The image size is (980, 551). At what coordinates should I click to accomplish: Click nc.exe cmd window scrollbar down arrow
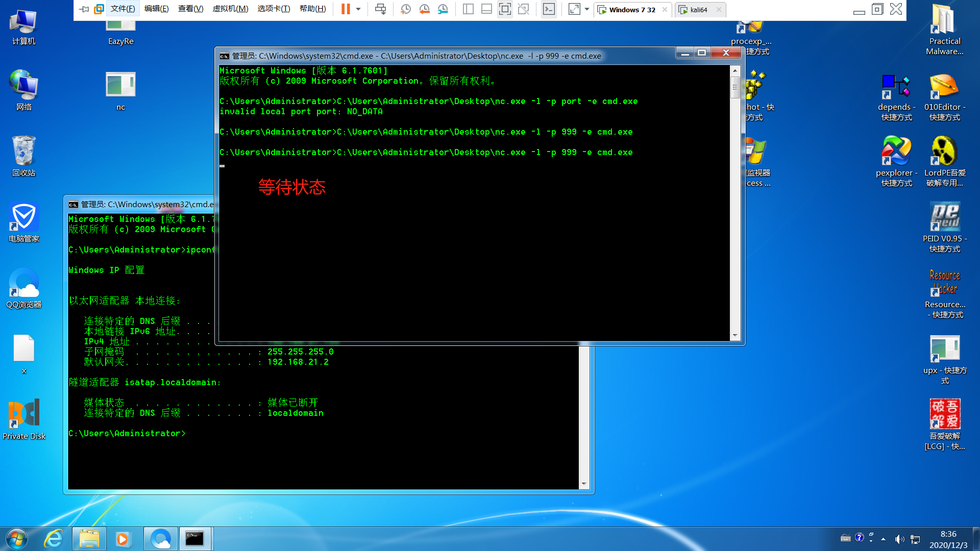[735, 336]
